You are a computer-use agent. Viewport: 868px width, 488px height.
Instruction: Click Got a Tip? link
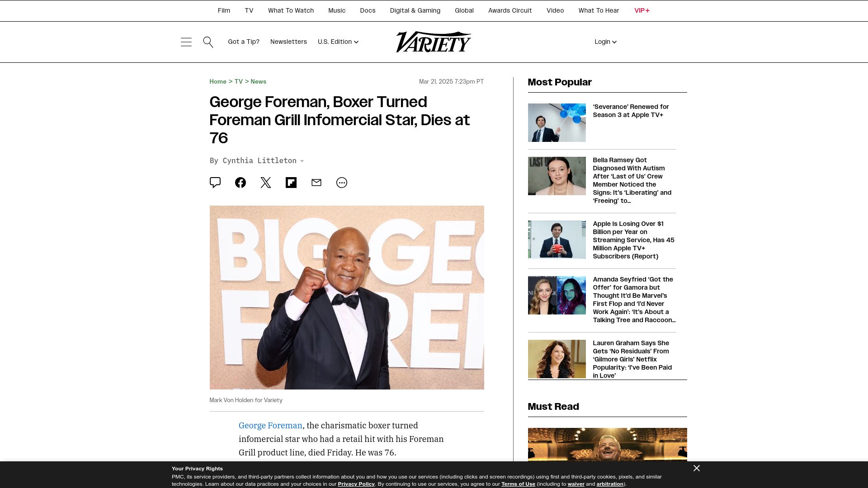244,42
